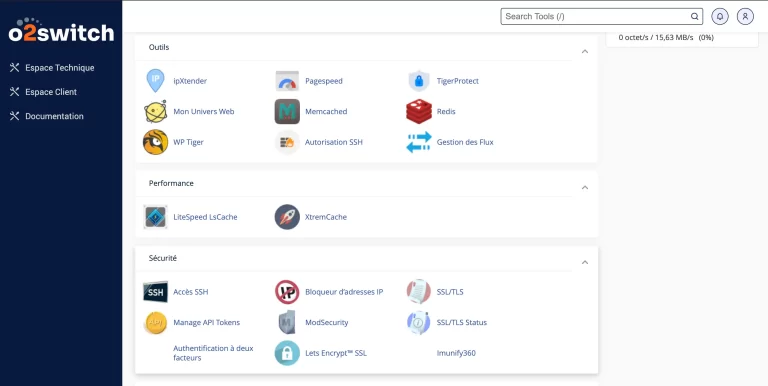This screenshot has width=768, height=386.
Task: Open the XtremCache rocket icon
Action: (x=287, y=217)
